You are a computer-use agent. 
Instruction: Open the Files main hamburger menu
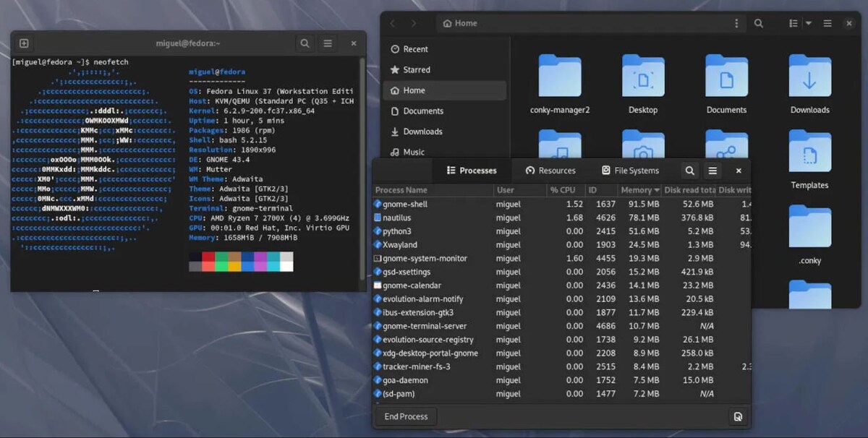point(829,23)
